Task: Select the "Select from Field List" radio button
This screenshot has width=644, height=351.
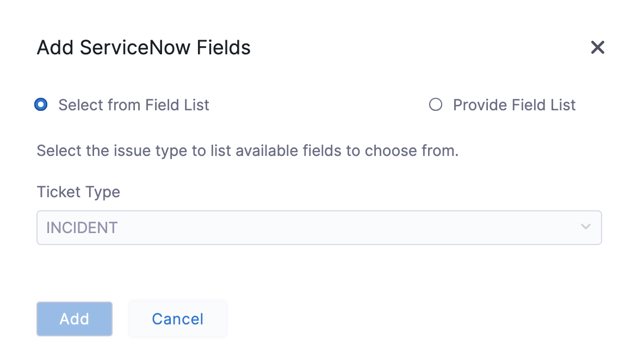Action: tap(41, 105)
